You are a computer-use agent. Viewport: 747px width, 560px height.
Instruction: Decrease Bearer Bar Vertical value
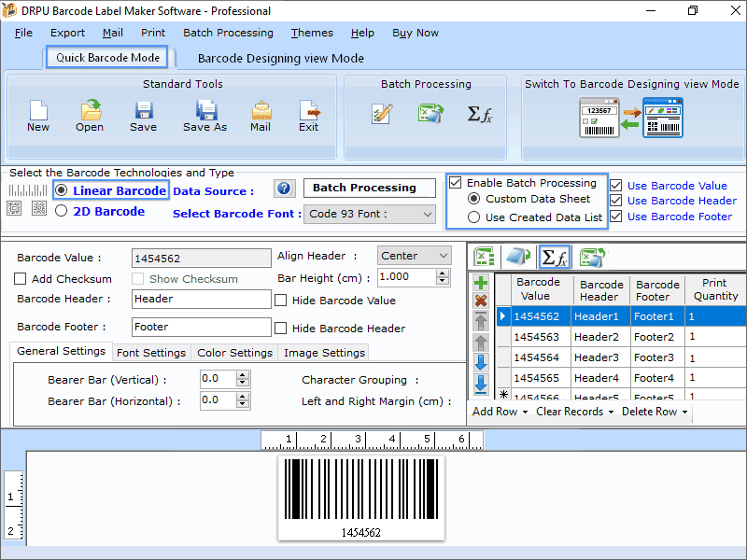click(243, 383)
